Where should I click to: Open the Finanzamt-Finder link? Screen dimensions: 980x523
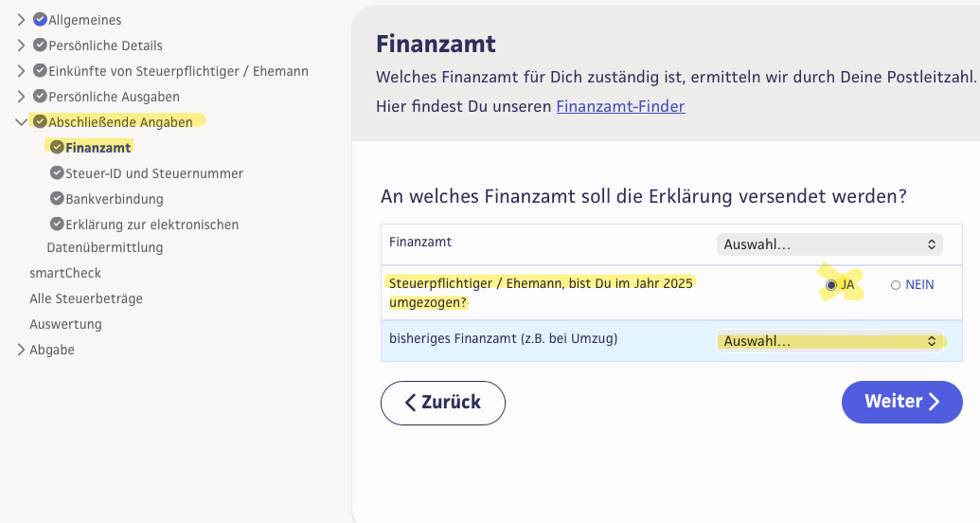point(620,106)
